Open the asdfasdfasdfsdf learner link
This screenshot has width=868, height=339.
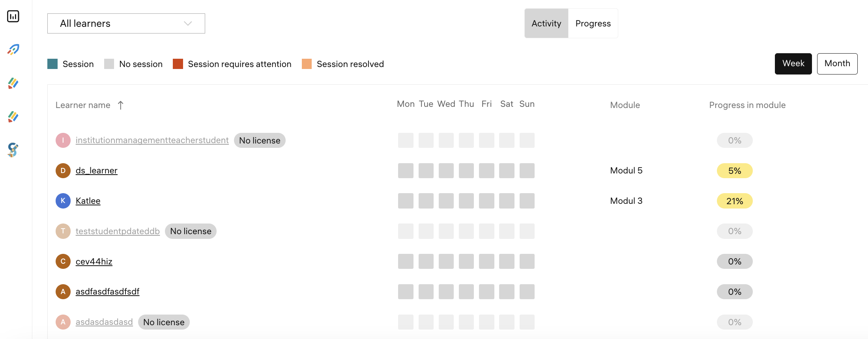tap(107, 292)
